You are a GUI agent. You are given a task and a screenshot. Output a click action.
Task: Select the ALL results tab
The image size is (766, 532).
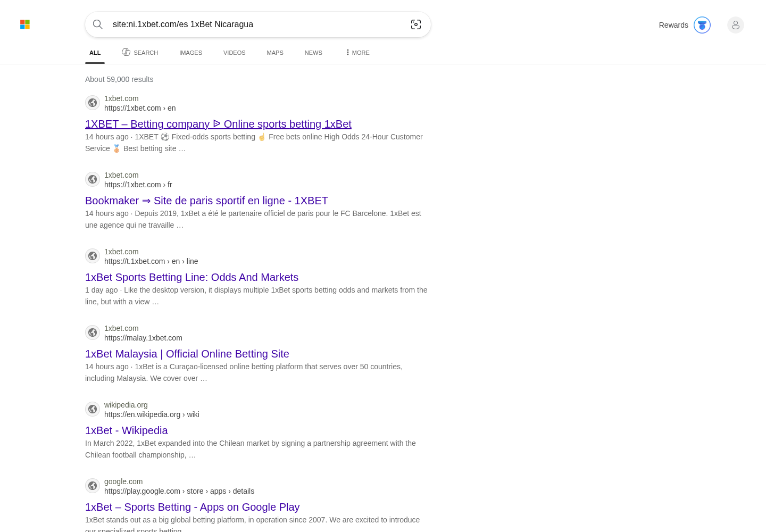[95, 53]
